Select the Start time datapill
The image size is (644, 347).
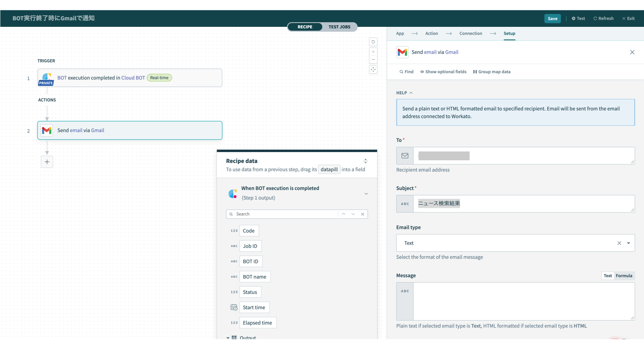point(254,308)
